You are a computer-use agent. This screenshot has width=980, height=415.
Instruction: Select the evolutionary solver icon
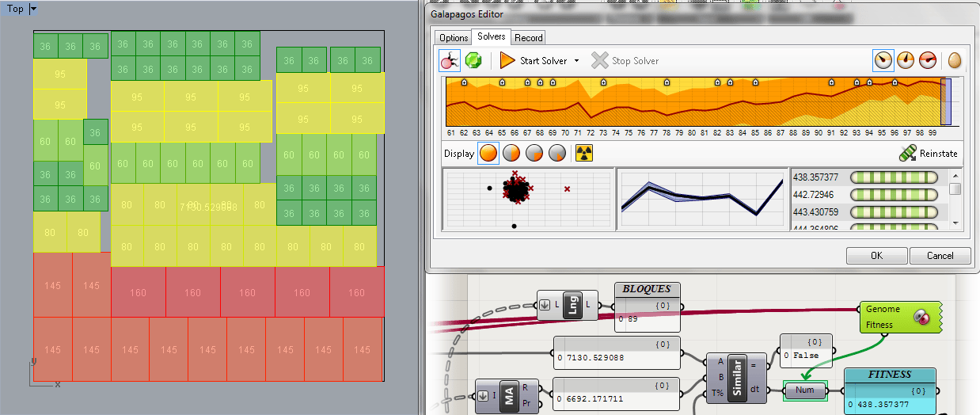[450, 60]
